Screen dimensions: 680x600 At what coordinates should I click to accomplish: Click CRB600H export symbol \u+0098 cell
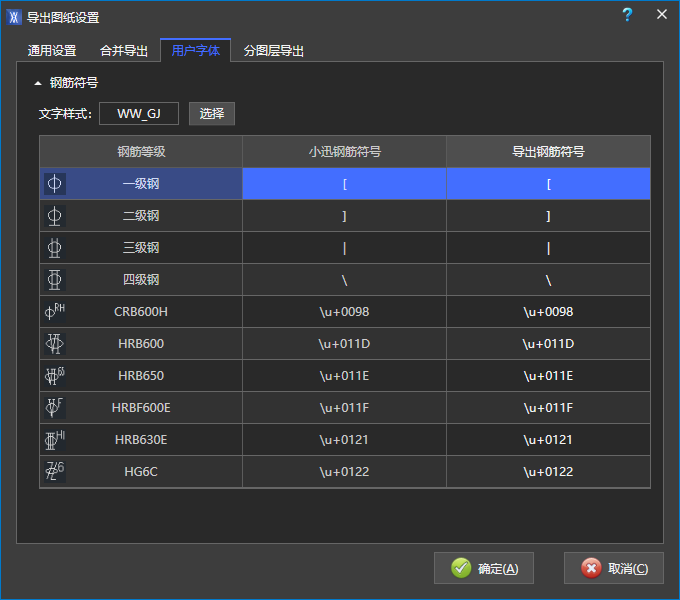point(549,312)
